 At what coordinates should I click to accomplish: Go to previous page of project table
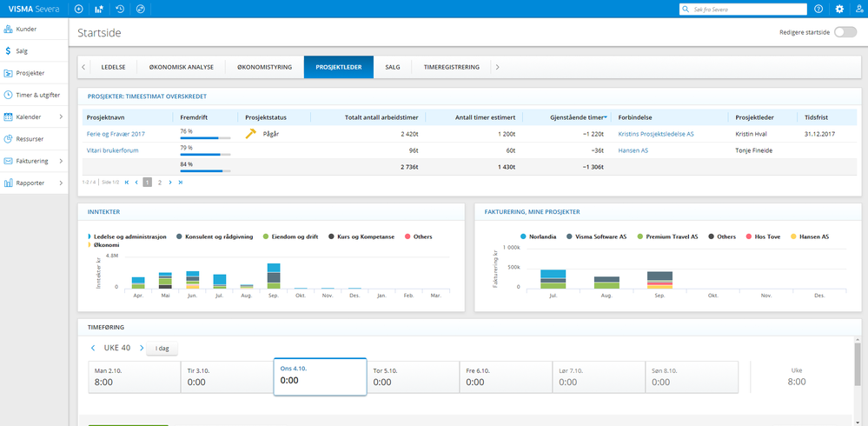tap(136, 183)
